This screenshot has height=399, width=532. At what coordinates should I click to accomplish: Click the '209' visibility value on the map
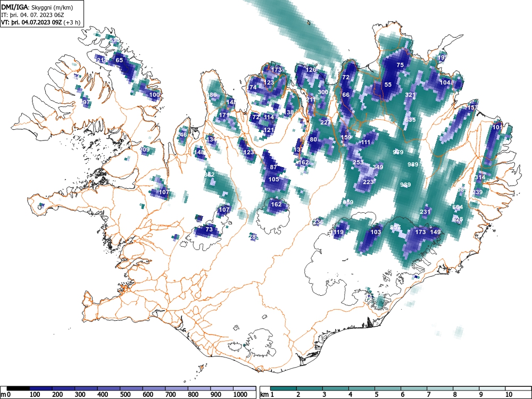click(x=145, y=149)
